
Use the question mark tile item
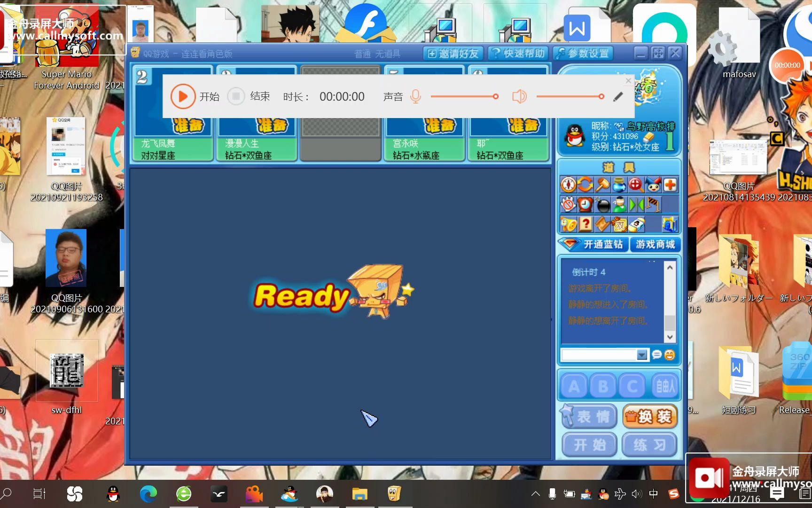pos(585,224)
